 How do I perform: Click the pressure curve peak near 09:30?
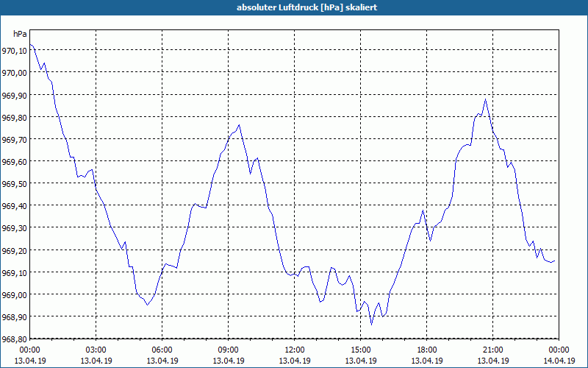[240, 125]
